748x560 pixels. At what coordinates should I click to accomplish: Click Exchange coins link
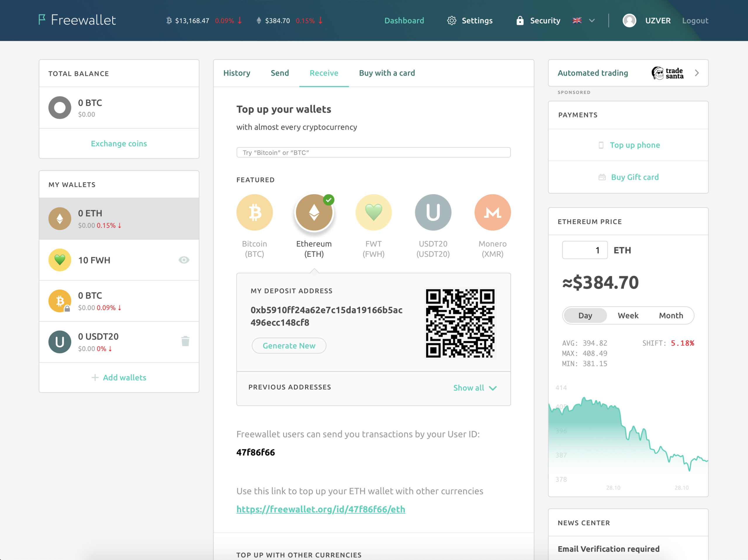coord(119,144)
